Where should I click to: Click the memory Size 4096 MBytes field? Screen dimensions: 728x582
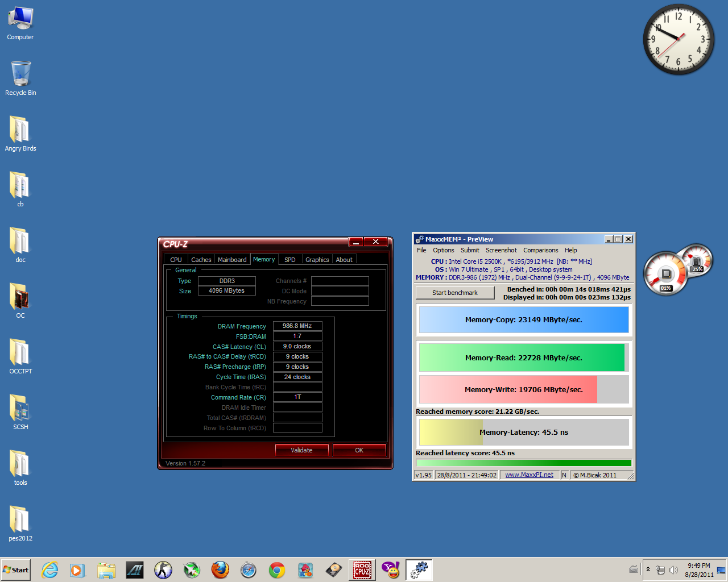(x=226, y=290)
